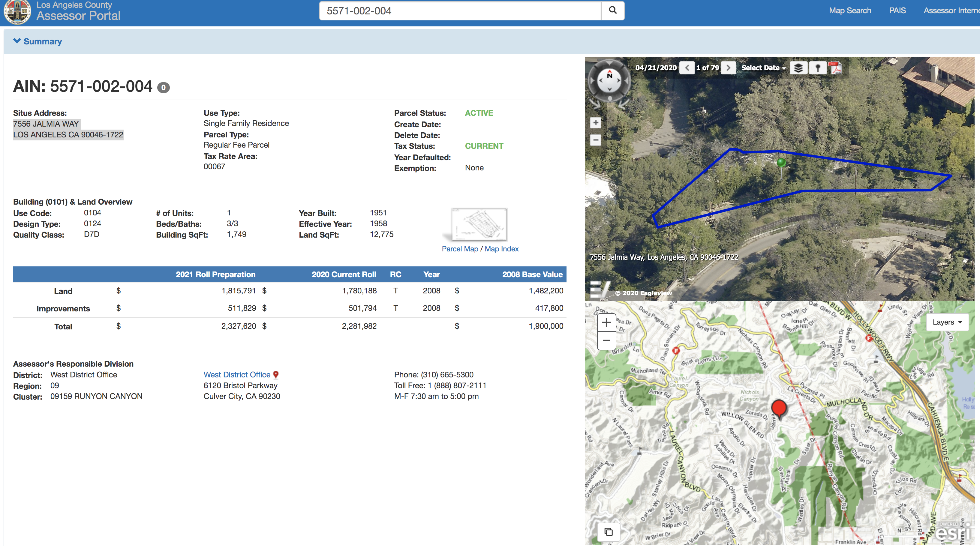Zoom out on aerial image
The height and width of the screenshot is (546, 980).
pos(596,140)
